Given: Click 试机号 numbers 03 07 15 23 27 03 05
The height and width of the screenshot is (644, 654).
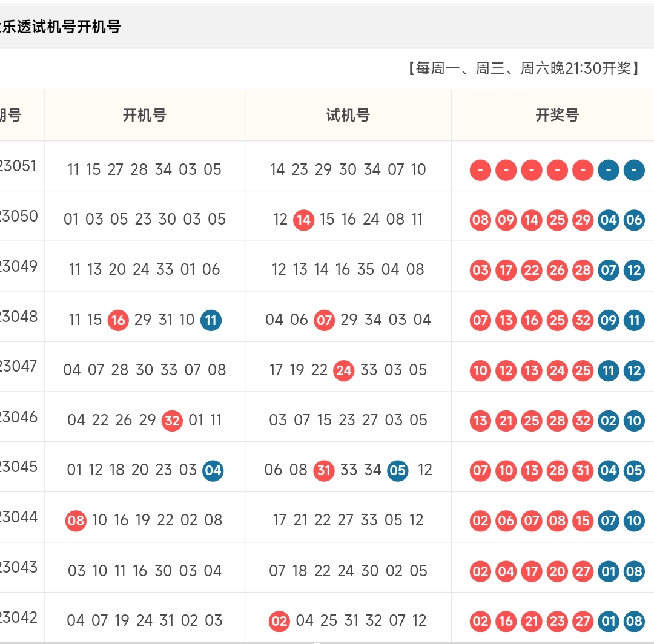Looking at the screenshot, I should 348,420.
